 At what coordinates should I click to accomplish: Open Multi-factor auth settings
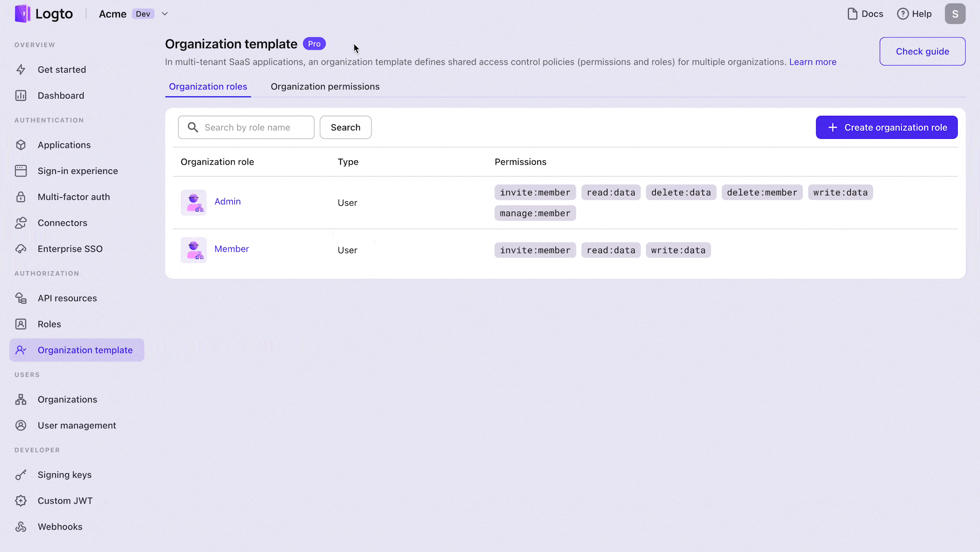pyautogui.click(x=73, y=196)
